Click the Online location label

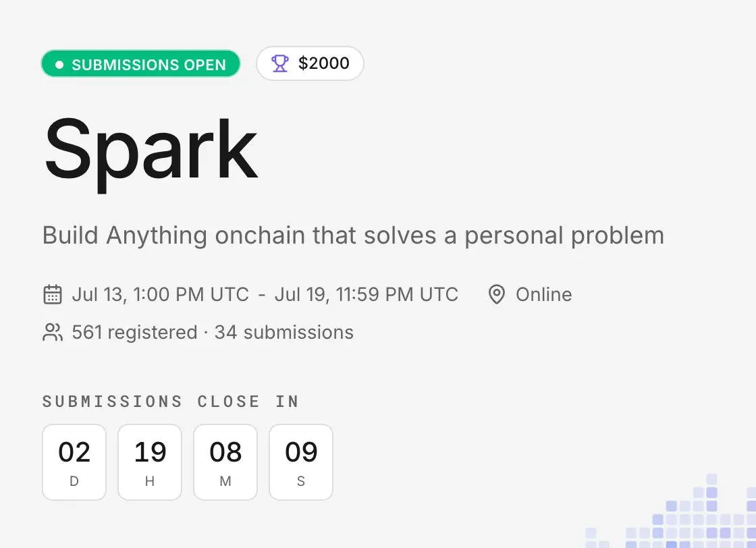[544, 294]
